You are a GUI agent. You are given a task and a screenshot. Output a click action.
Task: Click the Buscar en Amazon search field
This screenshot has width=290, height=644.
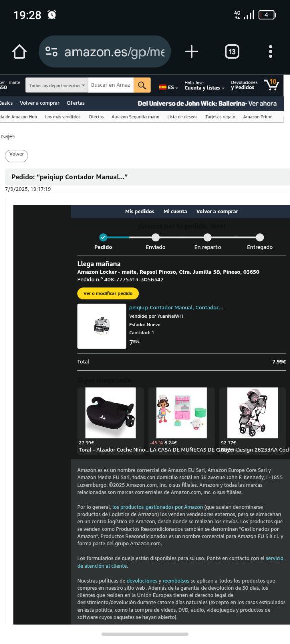tap(111, 85)
